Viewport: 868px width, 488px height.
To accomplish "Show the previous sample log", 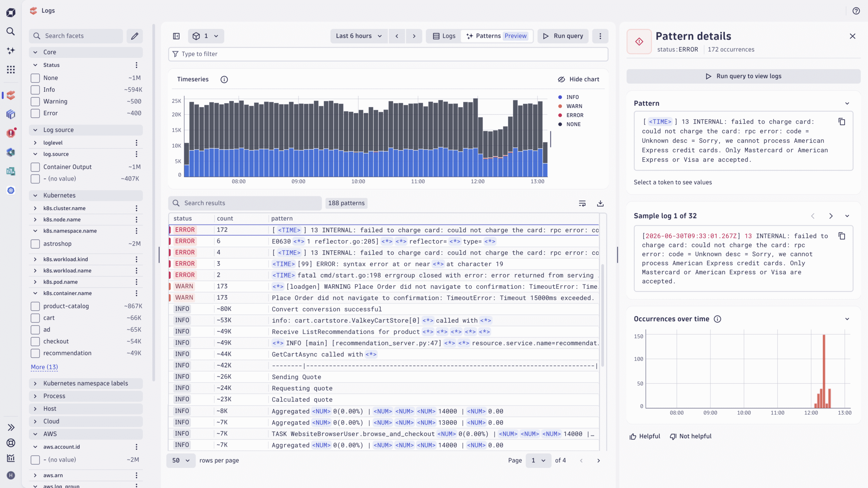I will [x=813, y=216].
